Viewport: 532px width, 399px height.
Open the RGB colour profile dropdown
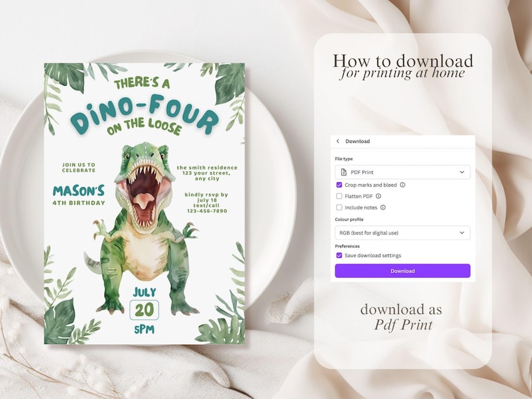(403, 233)
